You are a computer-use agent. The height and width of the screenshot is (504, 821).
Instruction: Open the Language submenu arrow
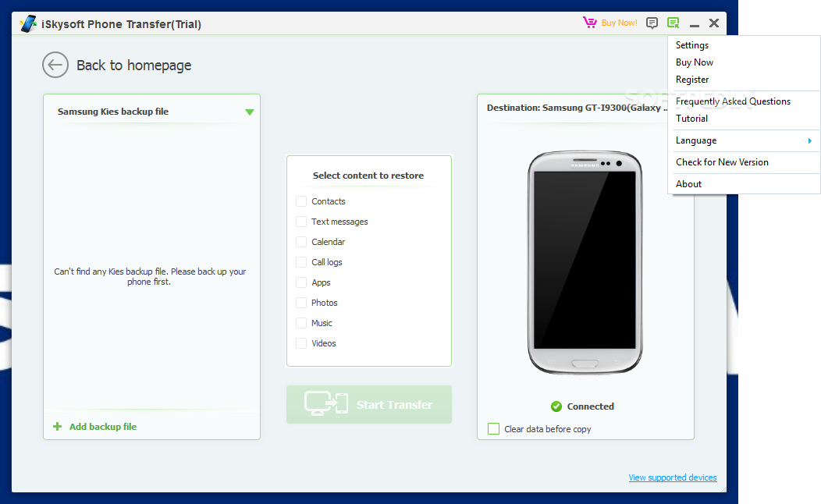tap(810, 140)
